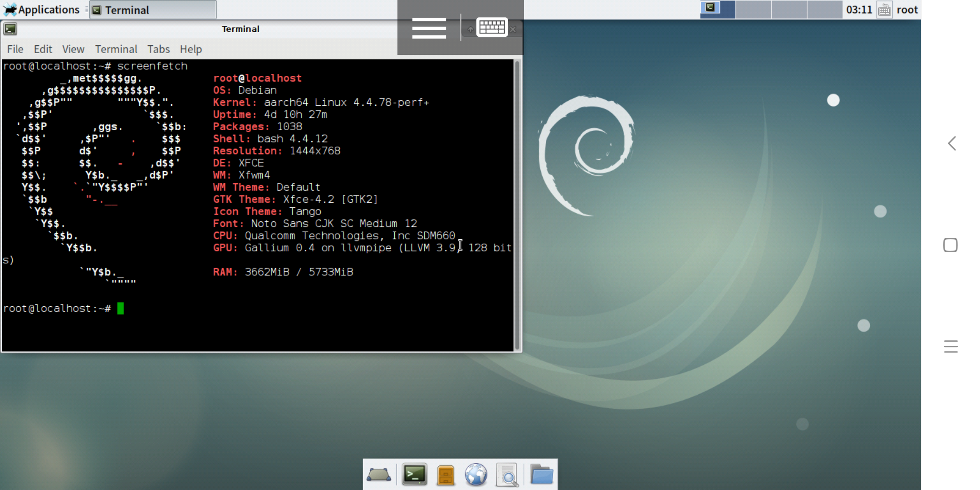Open the Tabs menu in Terminal
This screenshot has width=980, height=490.
(158, 49)
